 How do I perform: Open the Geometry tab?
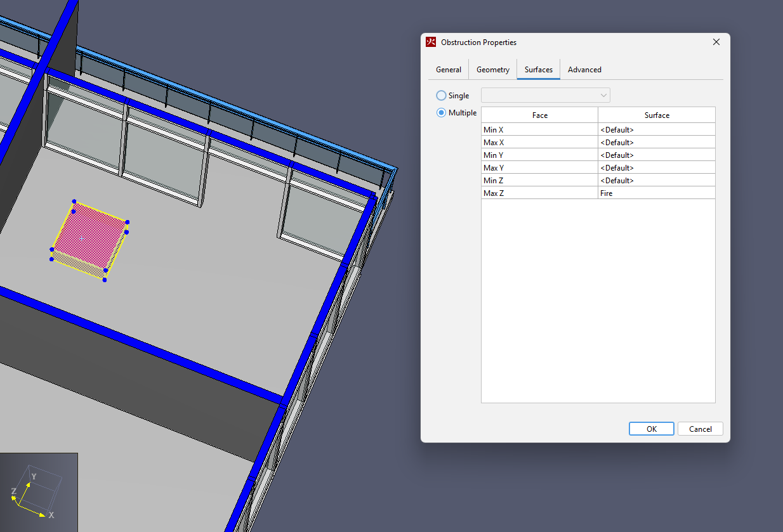[492, 70]
